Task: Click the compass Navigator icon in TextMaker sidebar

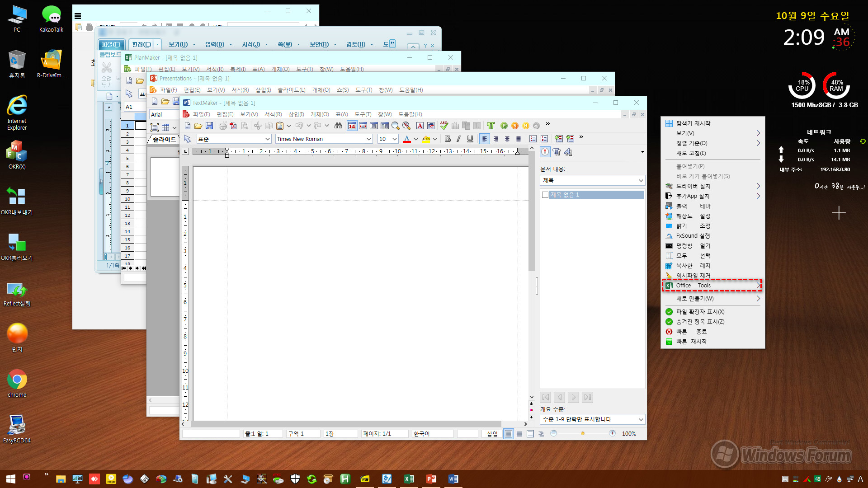Action: tap(545, 152)
